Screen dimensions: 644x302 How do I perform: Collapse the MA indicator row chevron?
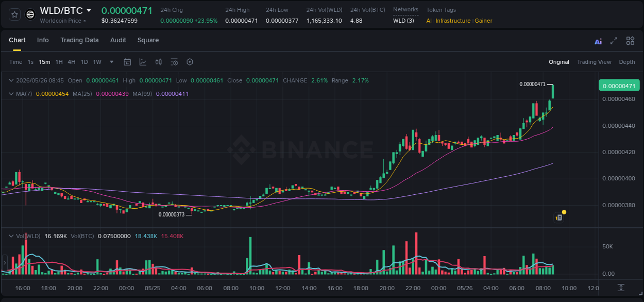click(x=11, y=94)
